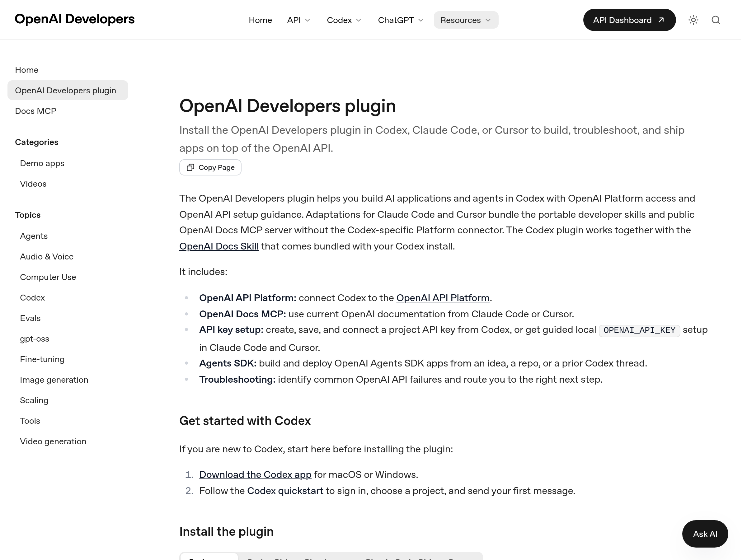Click the copy icon in Copy Page button
747x560 pixels.
(190, 167)
